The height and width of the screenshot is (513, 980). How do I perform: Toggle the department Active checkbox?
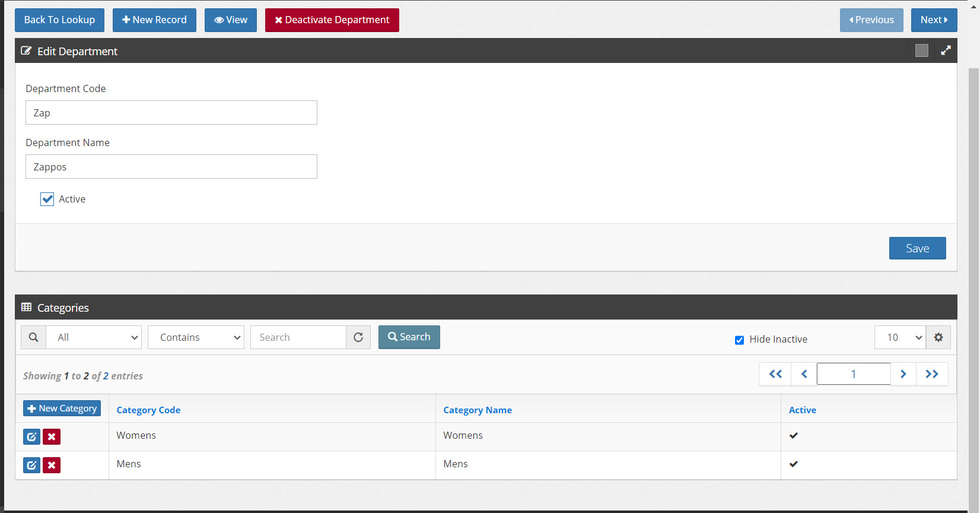[x=47, y=199]
